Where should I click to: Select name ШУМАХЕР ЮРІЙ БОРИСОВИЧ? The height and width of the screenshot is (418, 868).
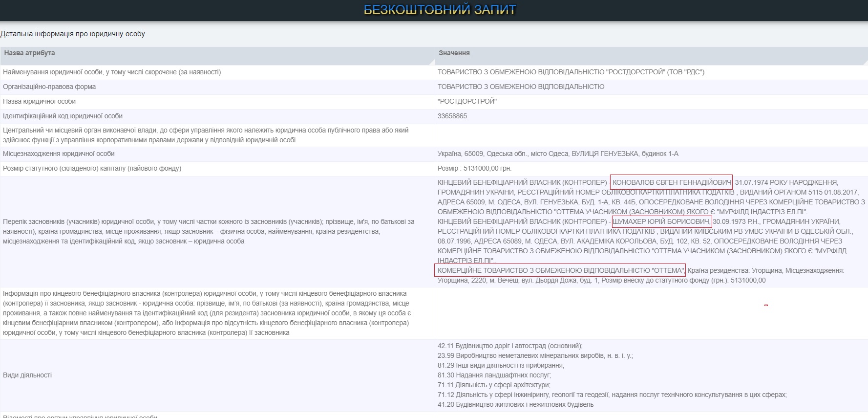coord(661,221)
